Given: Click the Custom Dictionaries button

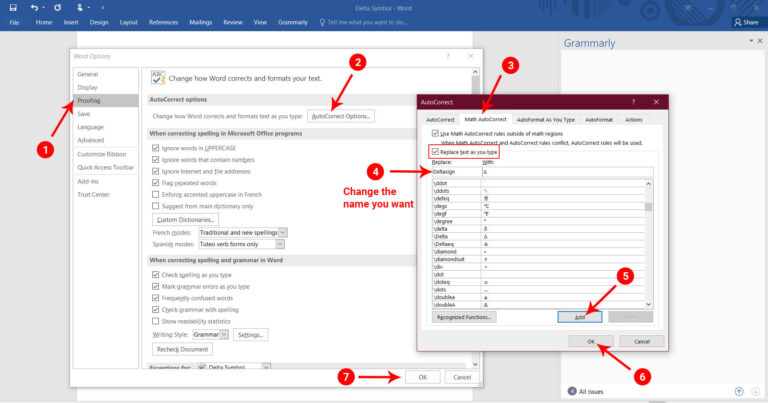Looking at the screenshot, I should [185, 219].
